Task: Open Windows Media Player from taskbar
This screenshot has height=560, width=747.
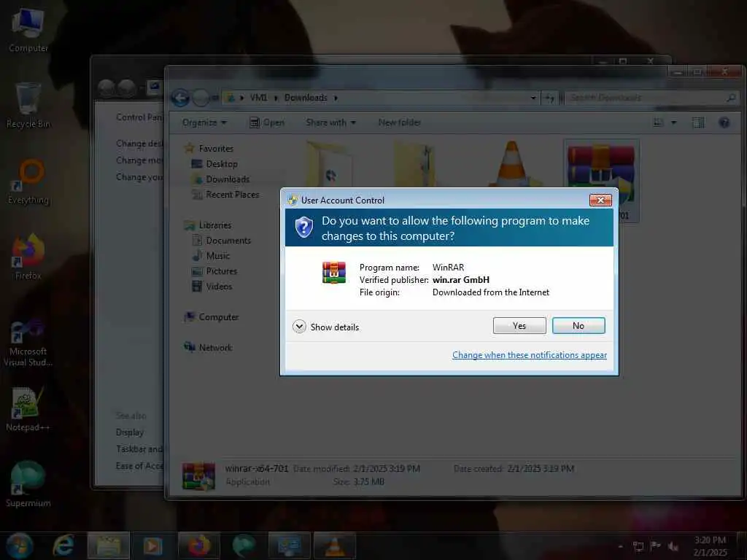Action: point(153,545)
